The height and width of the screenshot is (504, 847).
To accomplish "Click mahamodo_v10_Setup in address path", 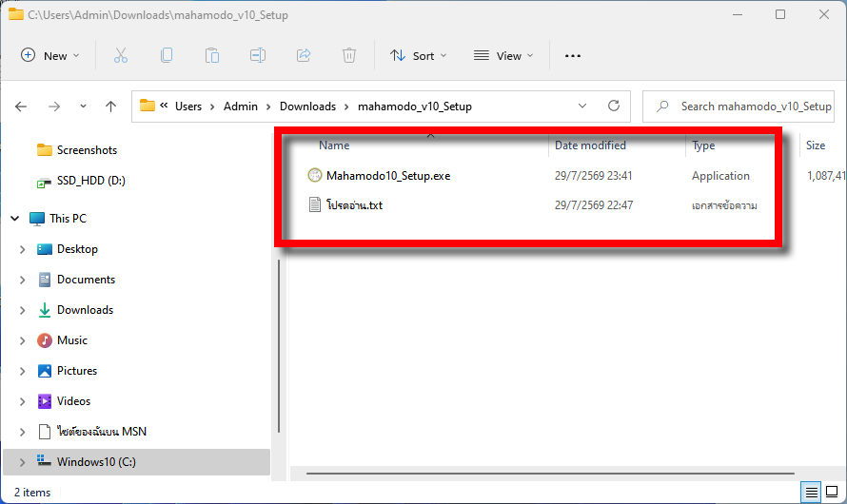I will pos(415,107).
